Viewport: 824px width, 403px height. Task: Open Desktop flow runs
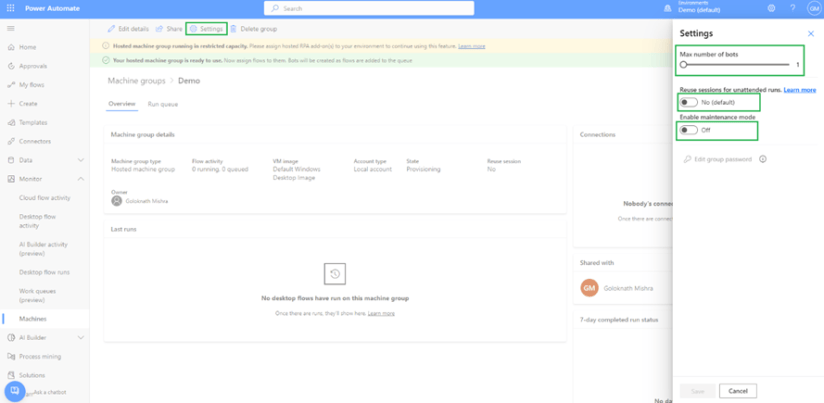click(44, 272)
